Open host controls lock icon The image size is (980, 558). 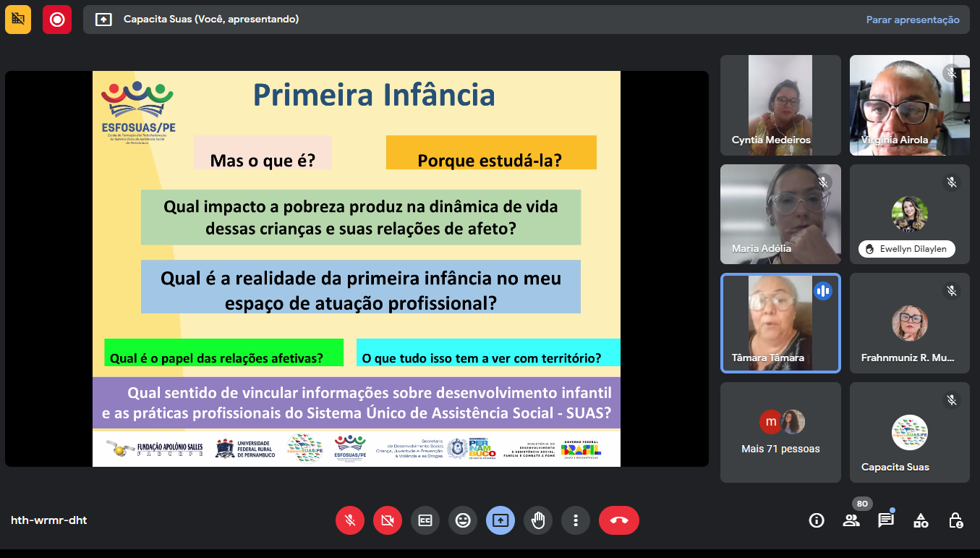[955, 520]
